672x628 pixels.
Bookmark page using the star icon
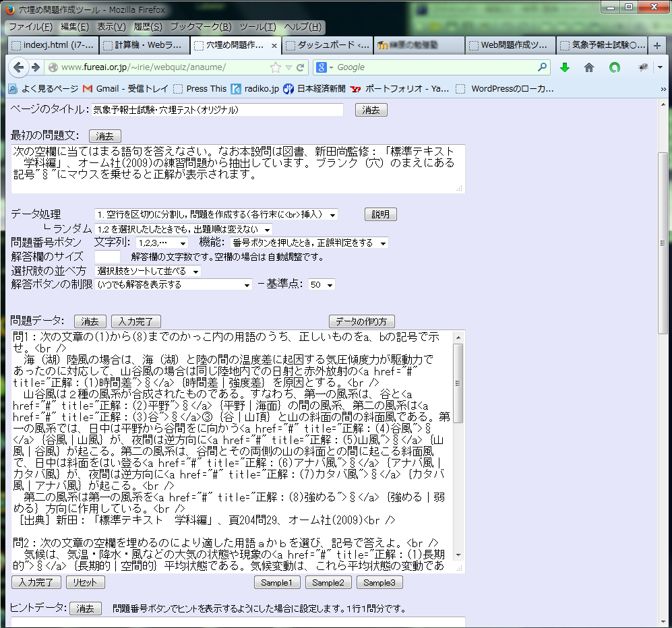[276, 67]
